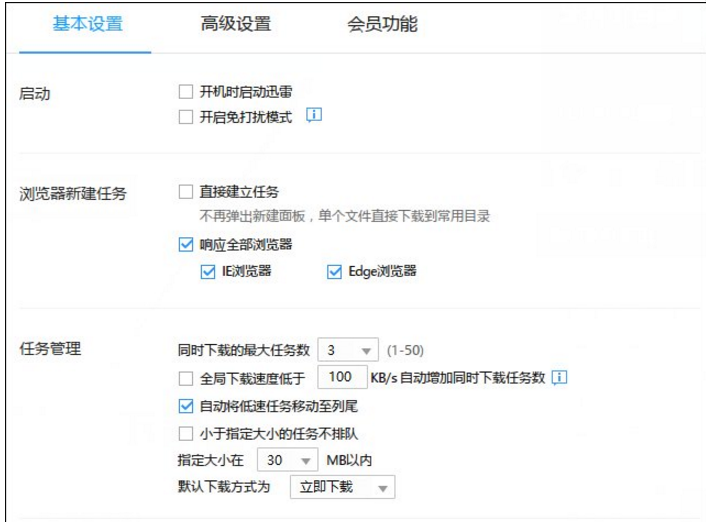The height and width of the screenshot is (522, 706).
Task: Toggle 开启免打扰模式 checkbox
Action: (x=186, y=117)
